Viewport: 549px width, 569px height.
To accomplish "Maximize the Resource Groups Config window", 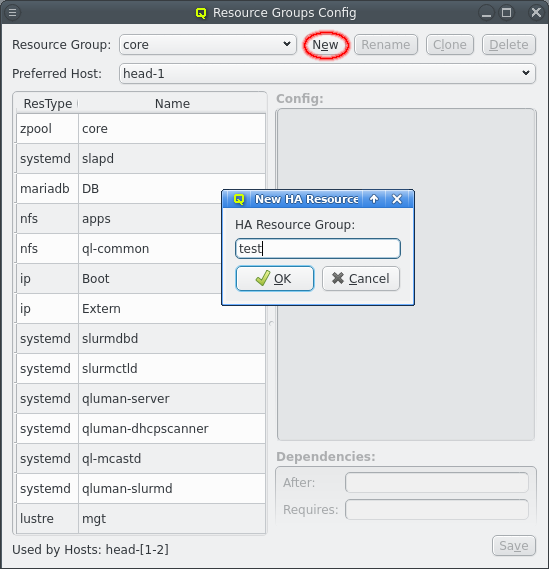I will coord(507,13).
